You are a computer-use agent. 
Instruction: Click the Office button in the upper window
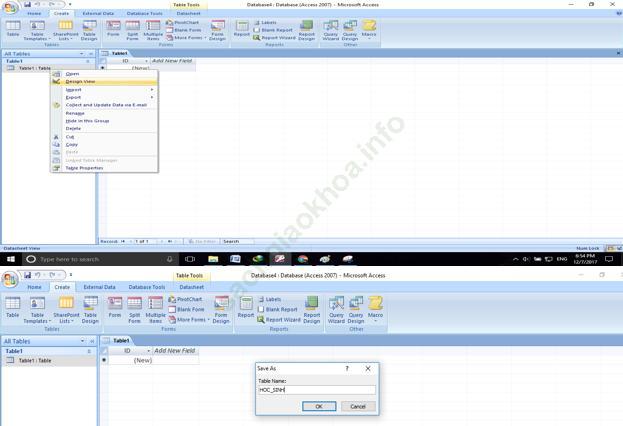[x=10, y=8]
